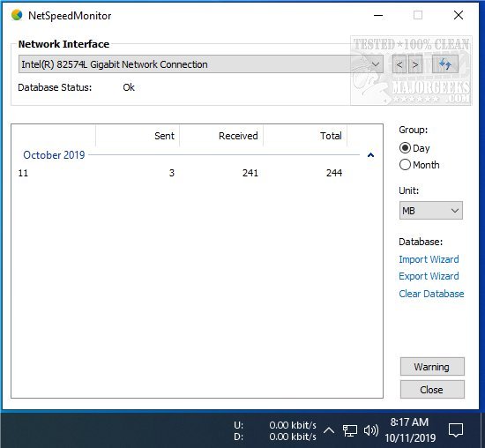
Task: Open the taskbar clock showing 8:17 AM
Action: click(x=410, y=430)
